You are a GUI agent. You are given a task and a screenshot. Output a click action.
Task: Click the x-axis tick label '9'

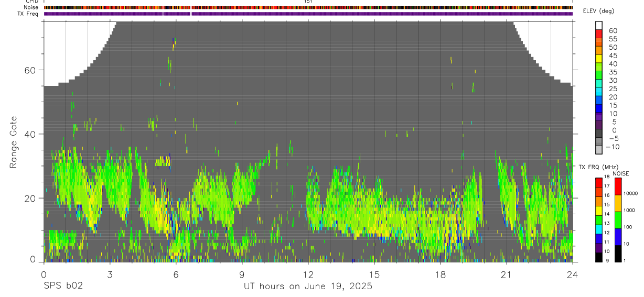[x=242, y=274]
